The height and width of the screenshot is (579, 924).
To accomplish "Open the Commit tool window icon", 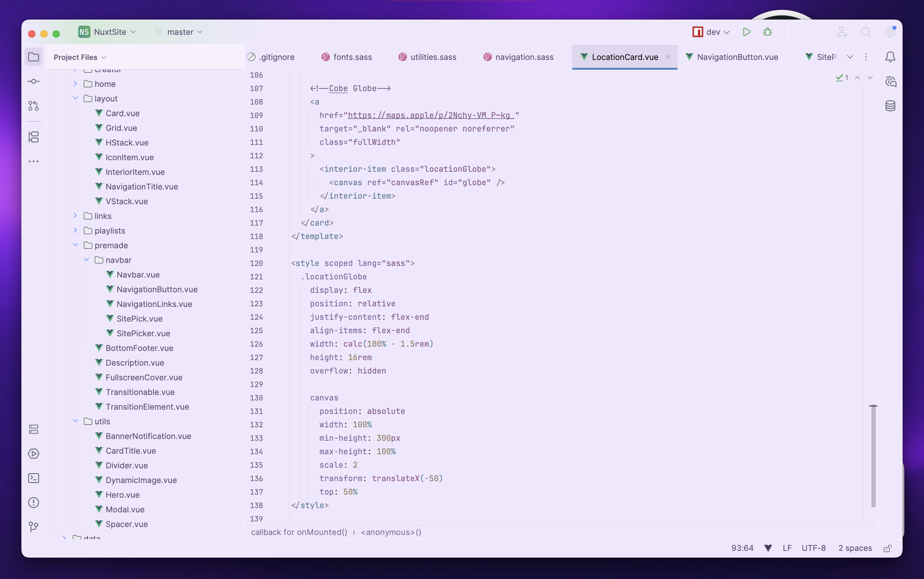I will [34, 81].
